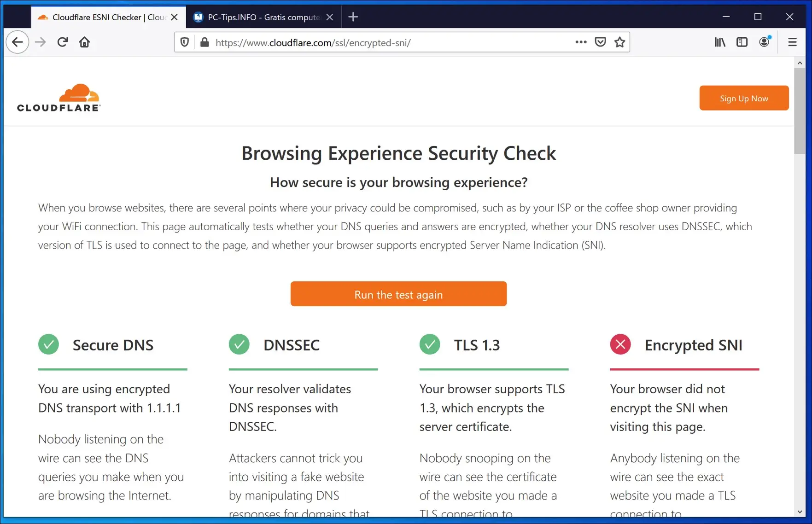The image size is (812, 524).
Task: Go back to the previous page
Action: (18, 42)
